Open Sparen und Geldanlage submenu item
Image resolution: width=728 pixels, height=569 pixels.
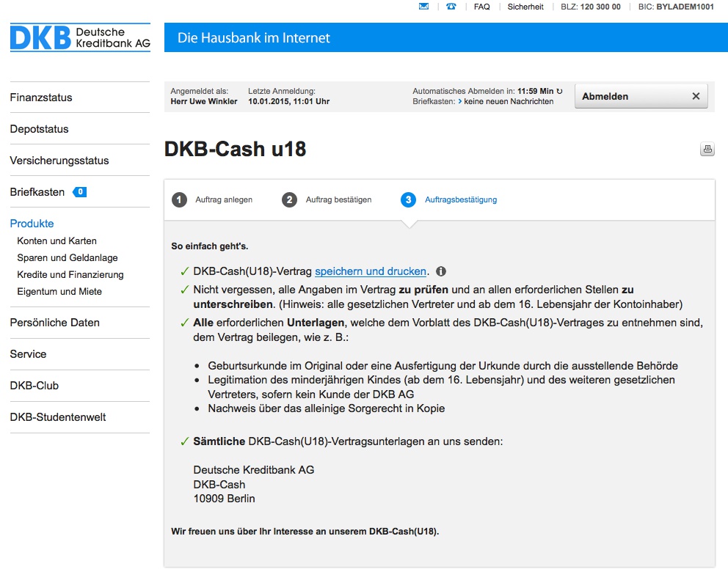pyautogui.click(x=68, y=257)
